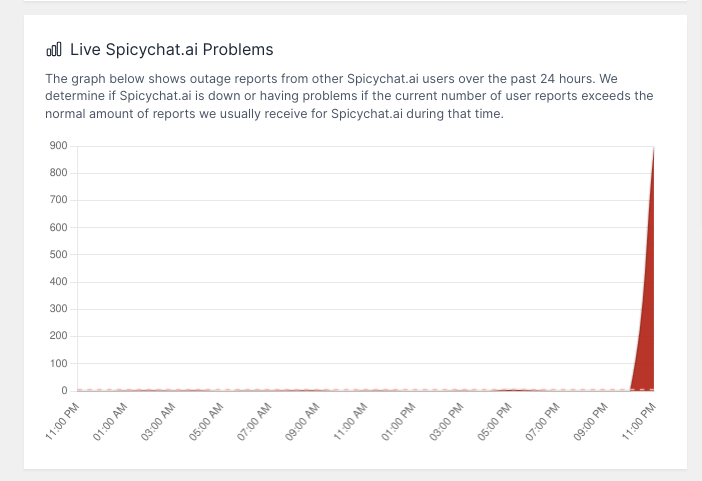This screenshot has width=702, height=481.
Task: Click the '09:00 AM' x-axis label
Action: point(302,422)
